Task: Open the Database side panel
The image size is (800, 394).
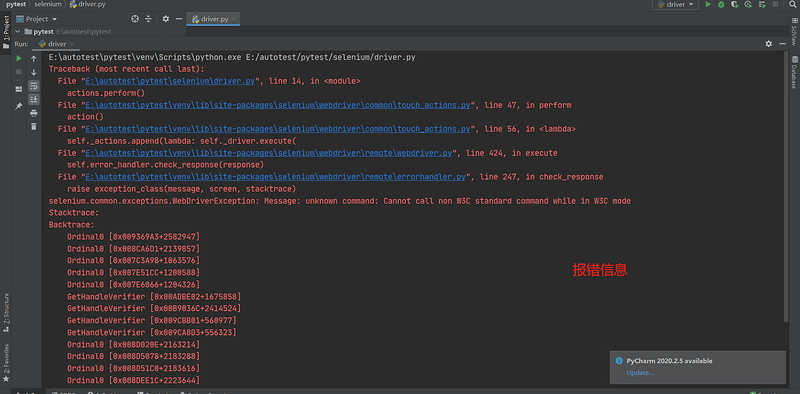Action: 794,72
